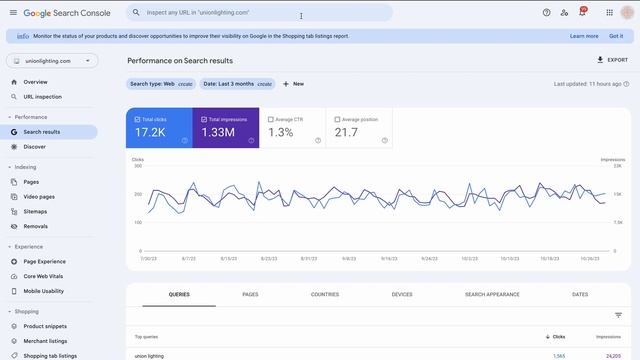640x360 pixels.
Task: Click the Sitemaps icon
Action: click(14, 211)
